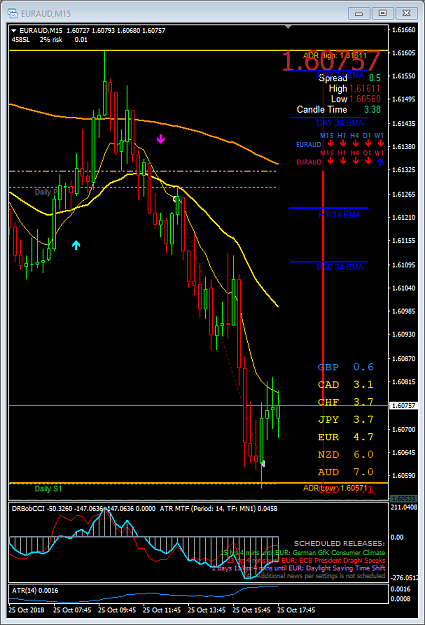Click the 25 Oct 15:45 time axis label
Viewport: 425px width, 625px height.
click(x=251, y=610)
